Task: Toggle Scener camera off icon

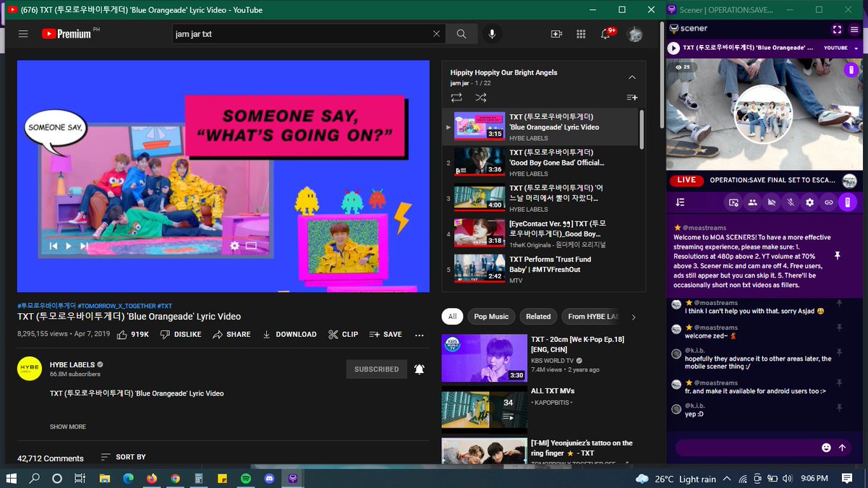Action: (x=772, y=202)
